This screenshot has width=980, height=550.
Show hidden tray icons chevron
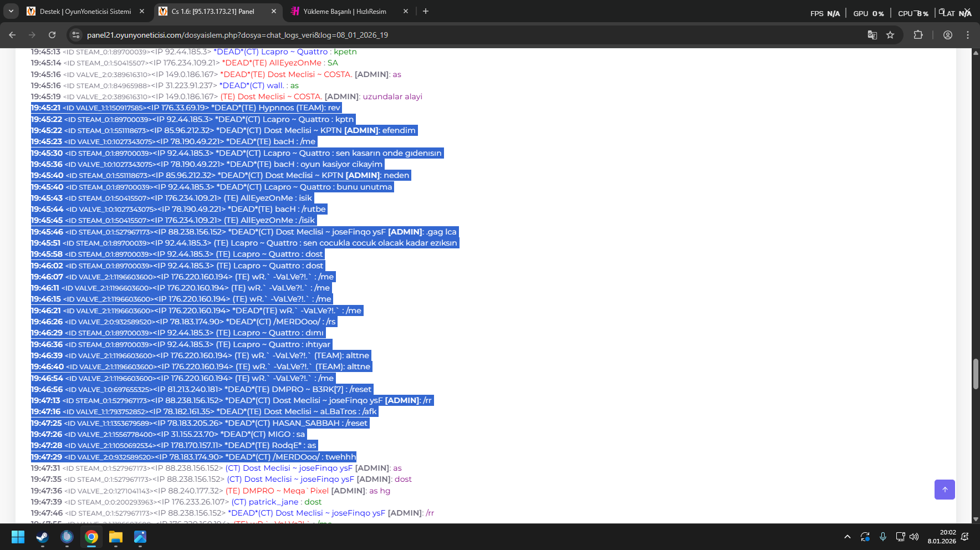point(848,537)
